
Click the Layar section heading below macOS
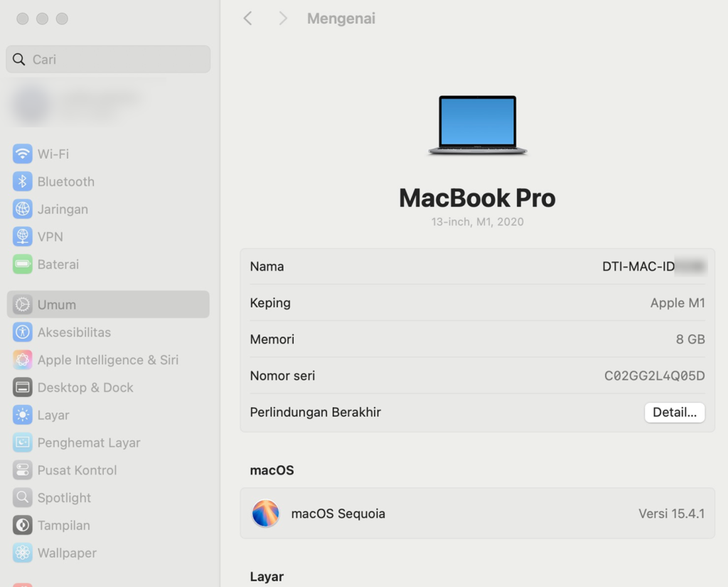pyautogui.click(x=267, y=577)
